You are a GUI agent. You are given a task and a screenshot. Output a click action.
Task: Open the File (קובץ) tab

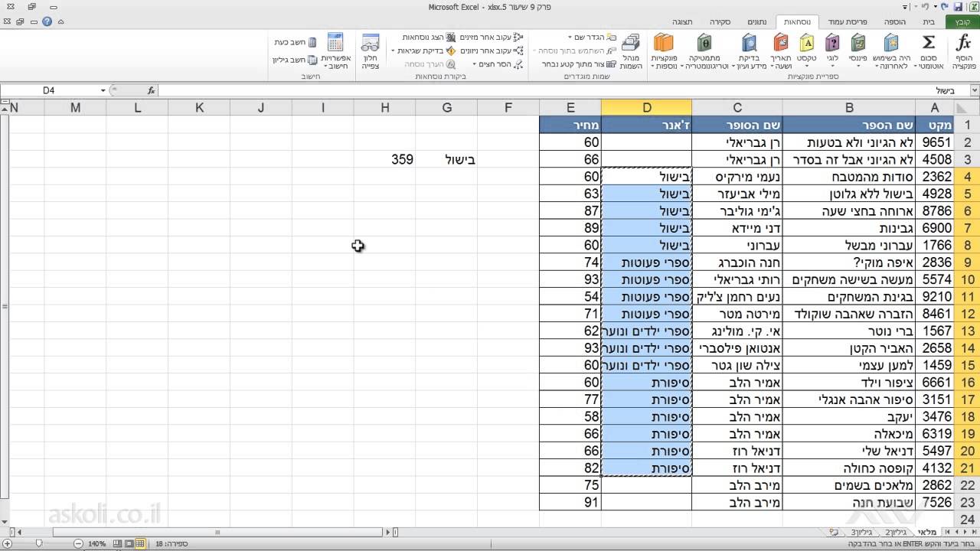point(962,22)
